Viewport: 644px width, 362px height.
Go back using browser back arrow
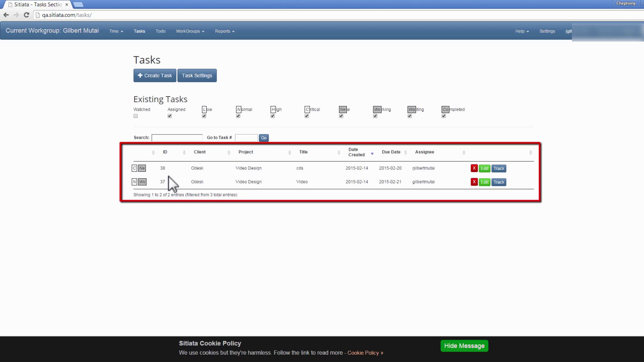pyautogui.click(x=6, y=15)
